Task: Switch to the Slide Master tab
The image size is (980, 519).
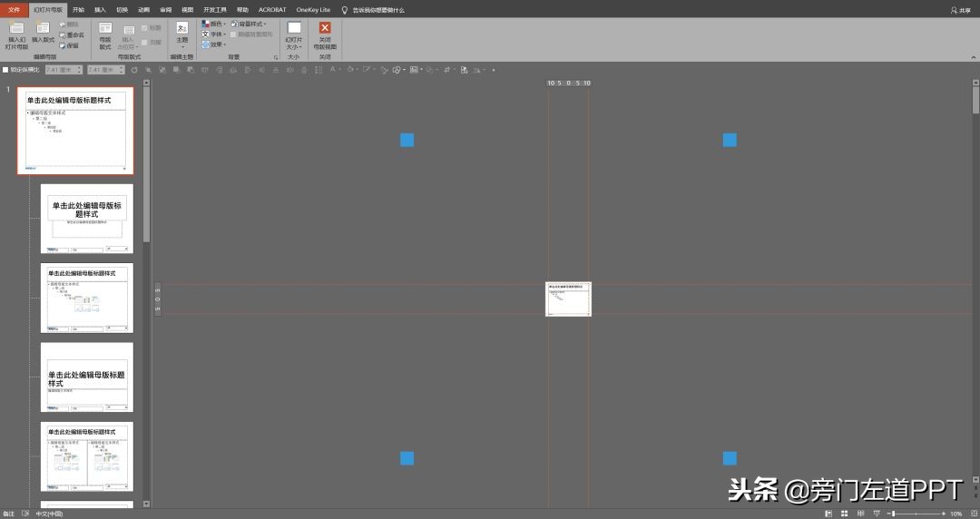Action: pyautogui.click(x=48, y=9)
